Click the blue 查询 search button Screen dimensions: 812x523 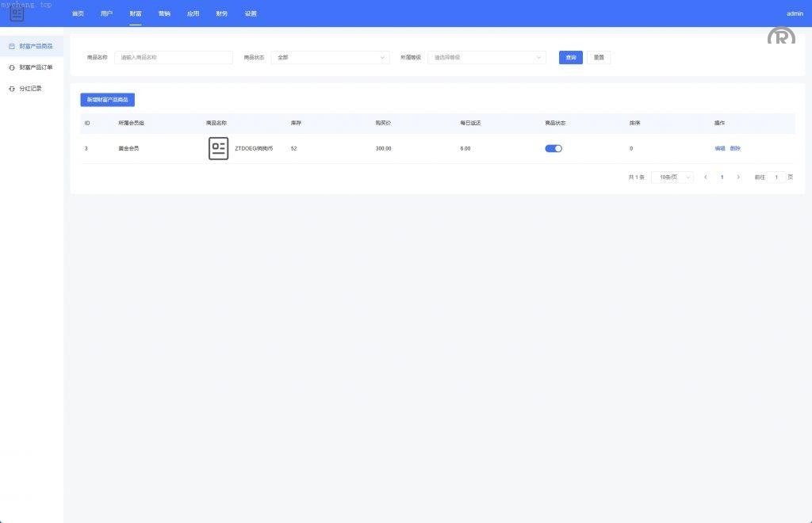pos(570,58)
